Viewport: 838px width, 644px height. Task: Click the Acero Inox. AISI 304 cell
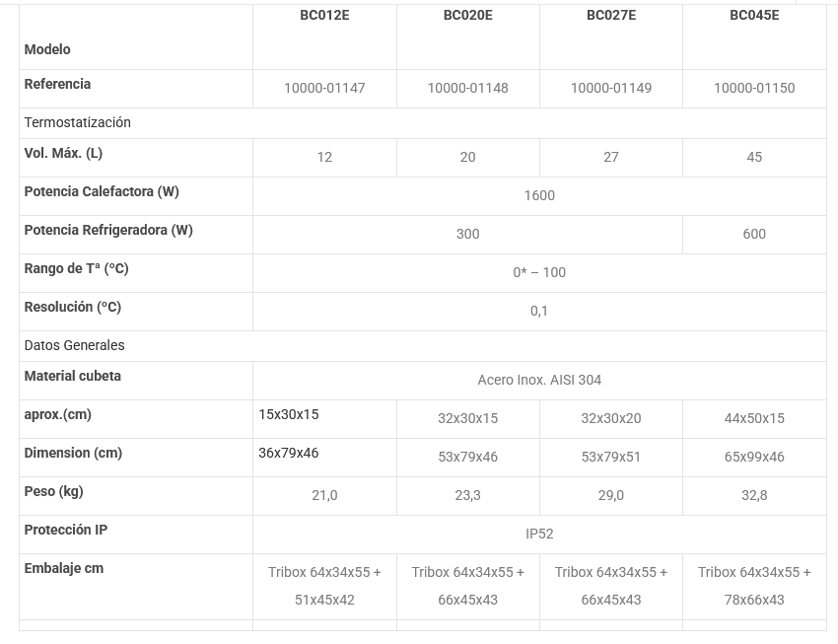[x=539, y=381]
